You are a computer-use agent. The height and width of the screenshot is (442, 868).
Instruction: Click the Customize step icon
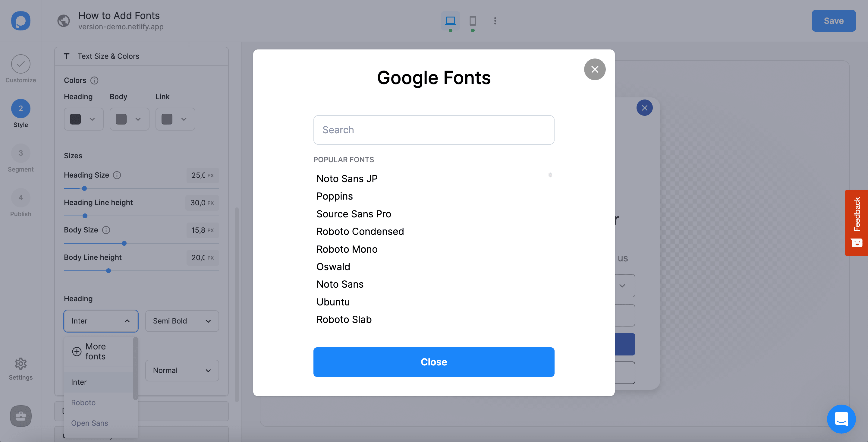(x=20, y=64)
